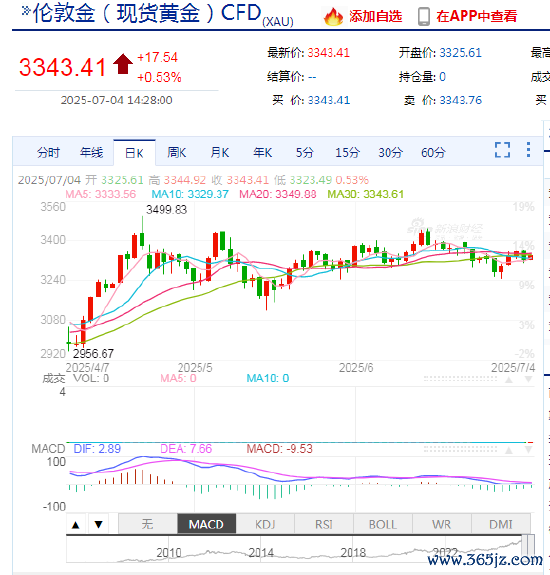Expand MACD panel with its down arrow
Image resolution: width=550 pixels, height=575 pixels.
click(528, 450)
